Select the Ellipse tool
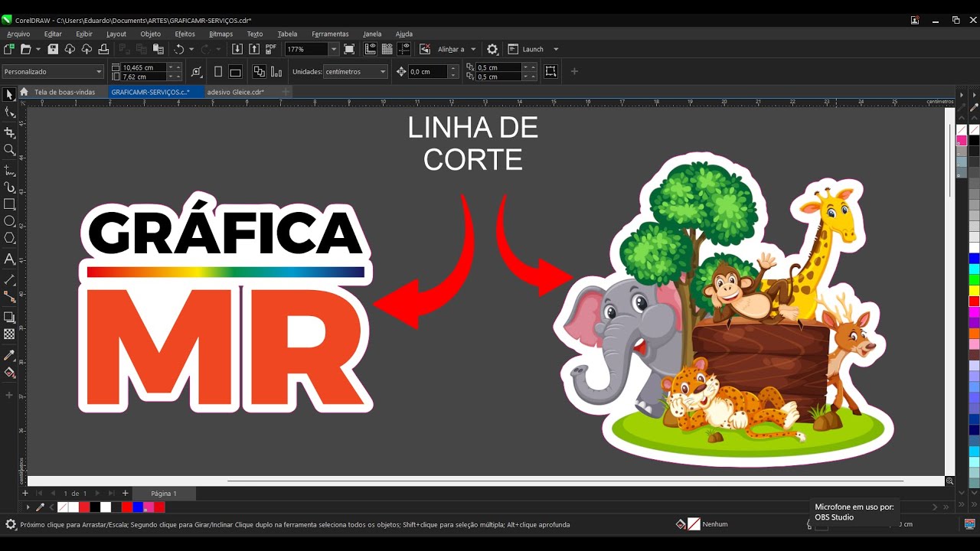Image resolution: width=980 pixels, height=551 pixels. [x=9, y=221]
